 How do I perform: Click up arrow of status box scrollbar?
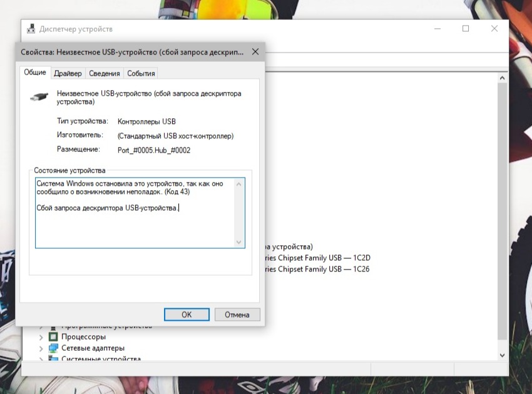[x=239, y=184]
